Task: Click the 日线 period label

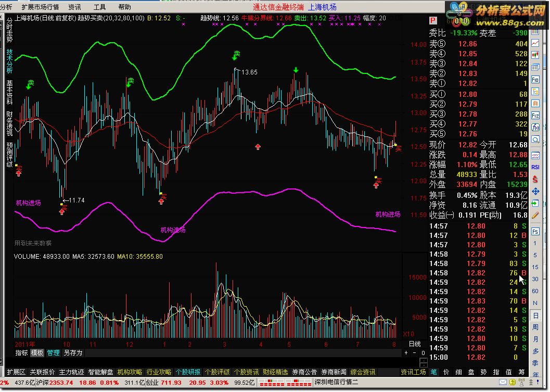Action: (415, 344)
